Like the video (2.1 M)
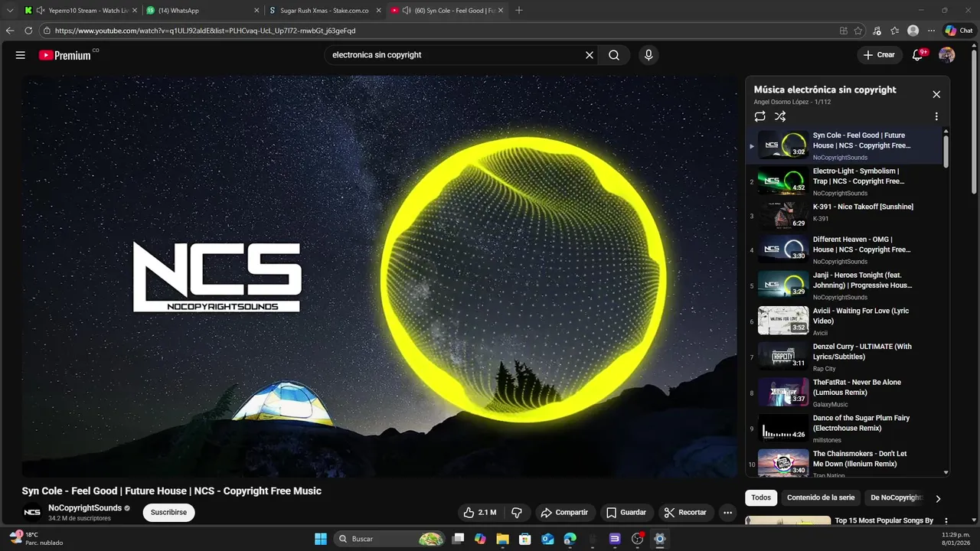Image resolution: width=980 pixels, height=551 pixels. [x=479, y=513]
